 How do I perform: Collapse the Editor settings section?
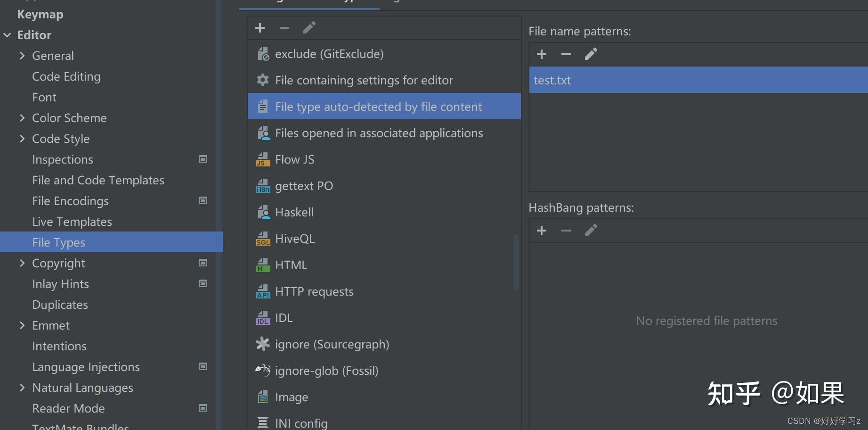click(x=8, y=35)
